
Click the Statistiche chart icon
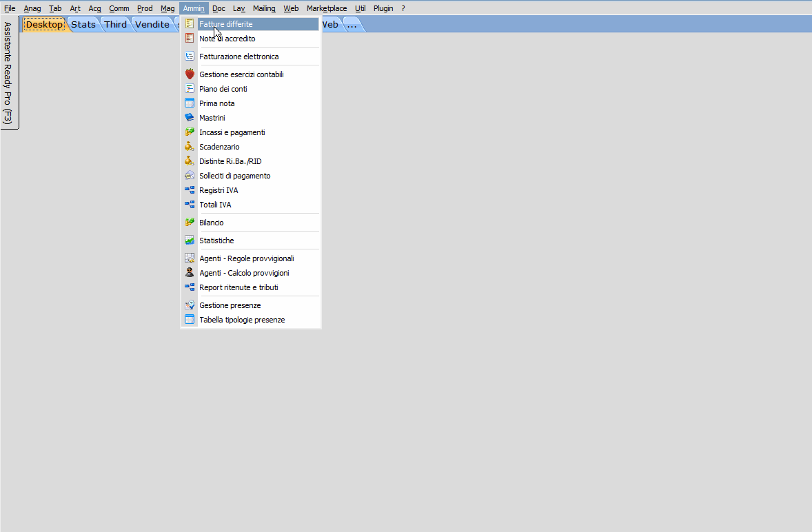pyautogui.click(x=190, y=240)
